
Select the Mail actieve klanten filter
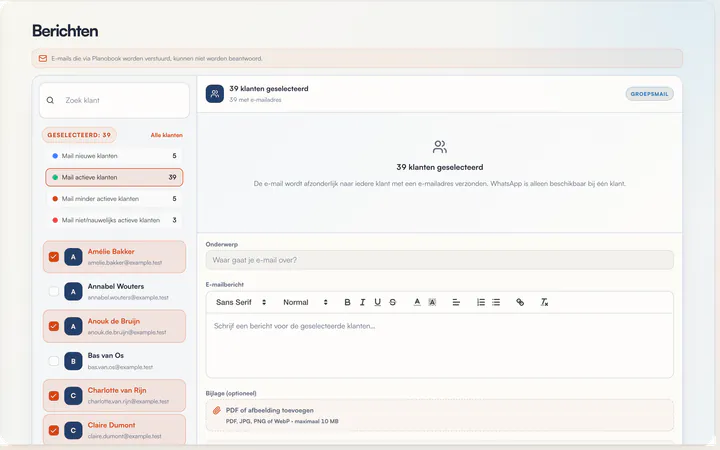114,177
